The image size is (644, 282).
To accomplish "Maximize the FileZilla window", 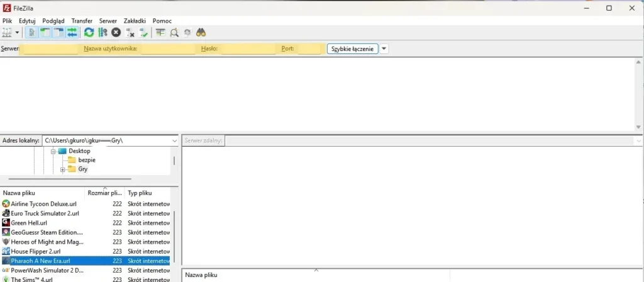I will (x=609, y=8).
